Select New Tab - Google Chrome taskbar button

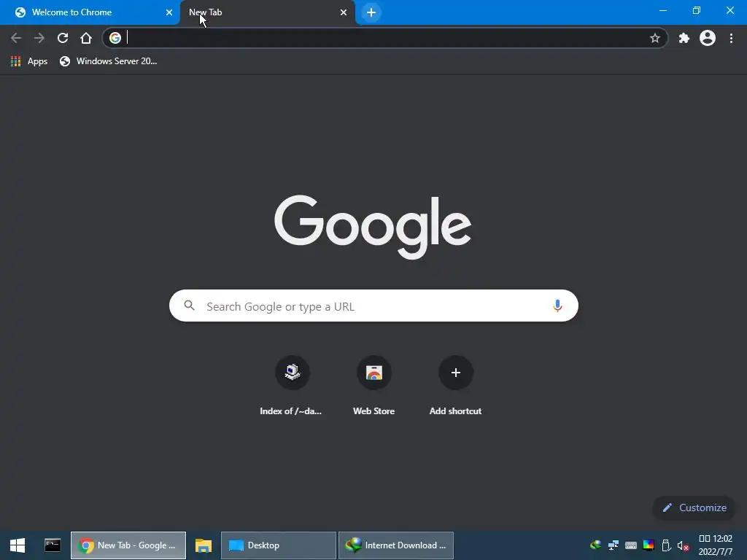[x=128, y=545]
